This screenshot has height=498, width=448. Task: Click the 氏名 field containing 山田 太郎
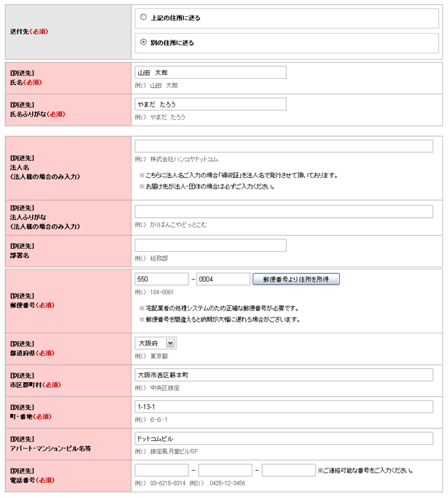click(x=210, y=73)
